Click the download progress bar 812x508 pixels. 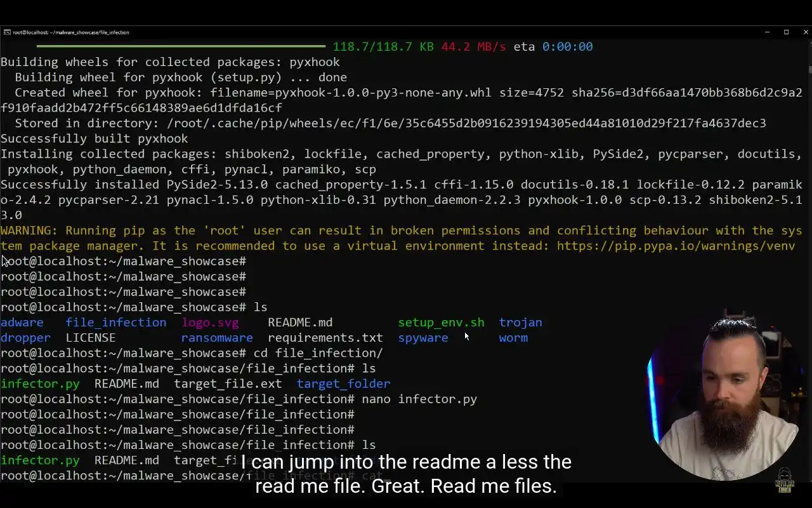tap(181, 46)
